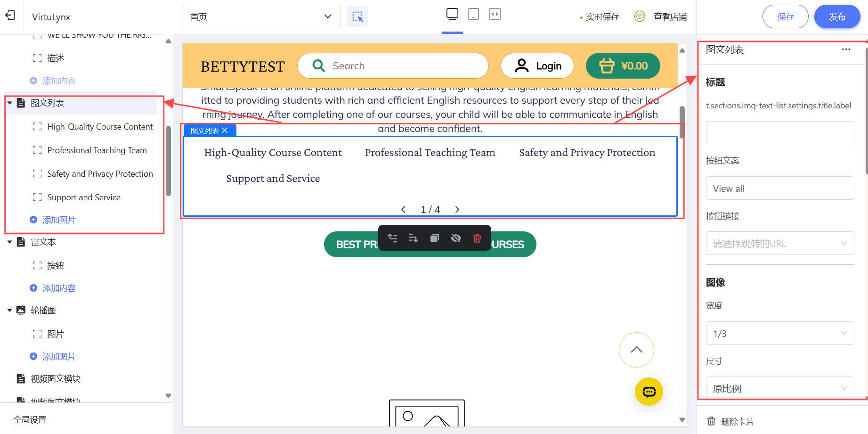The width and height of the screenshot is (868, 434).
Task: Duplicate the section from floating toolbar
Action: (x=434, y=238)
